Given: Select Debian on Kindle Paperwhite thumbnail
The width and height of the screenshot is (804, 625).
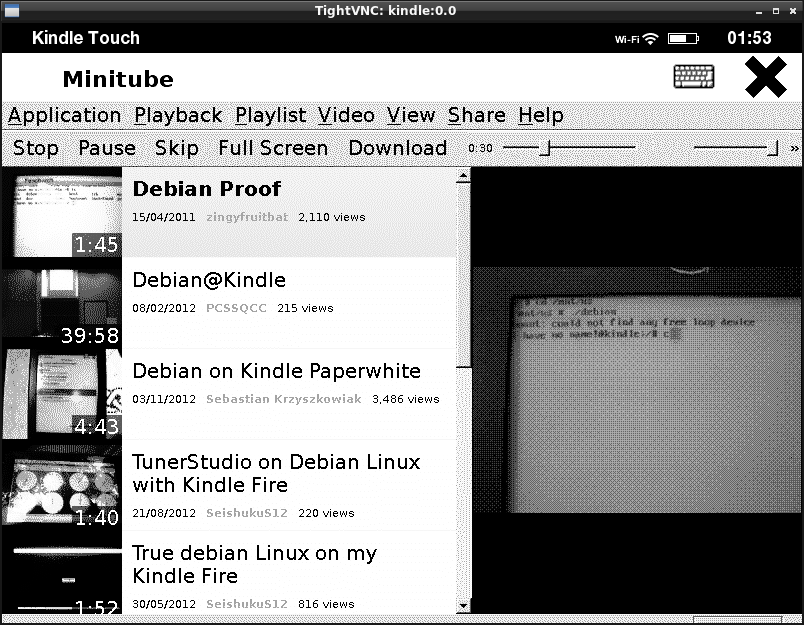Looking at the screenshot, I should 62,394.
